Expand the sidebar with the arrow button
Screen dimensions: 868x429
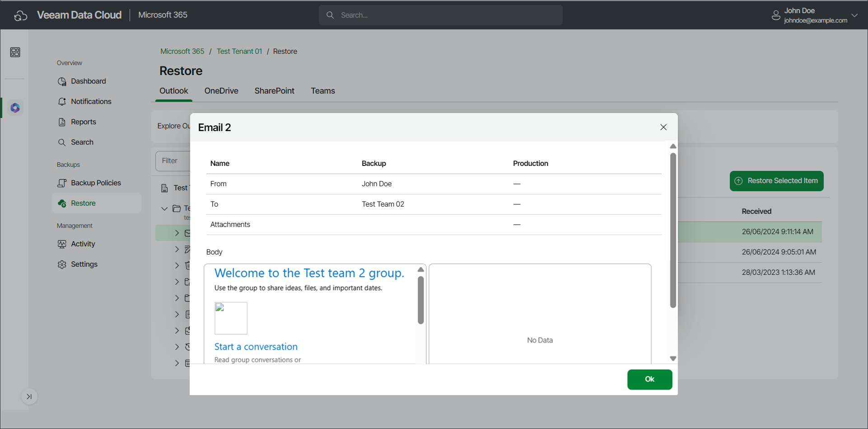[x=29, y=396]
